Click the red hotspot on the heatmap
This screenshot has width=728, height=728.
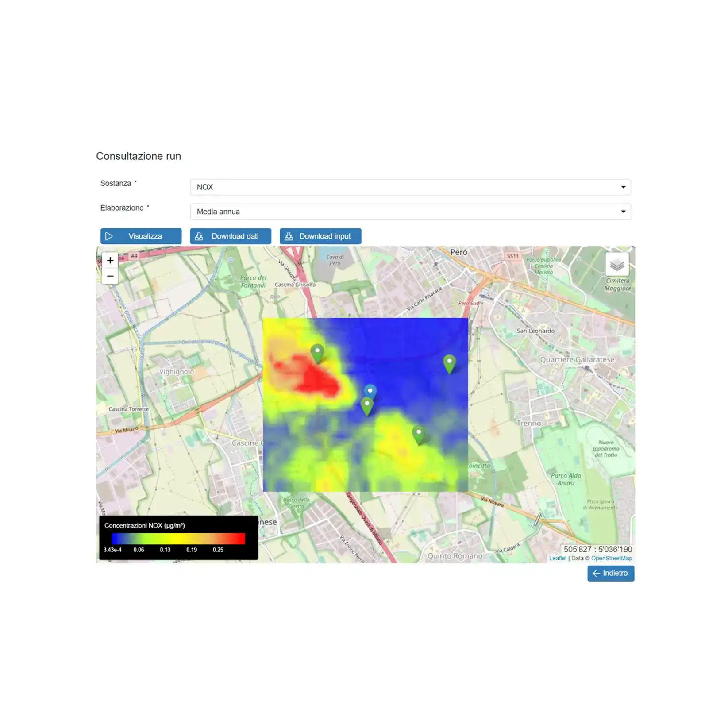pyautogui.click(x=319, y=378)
